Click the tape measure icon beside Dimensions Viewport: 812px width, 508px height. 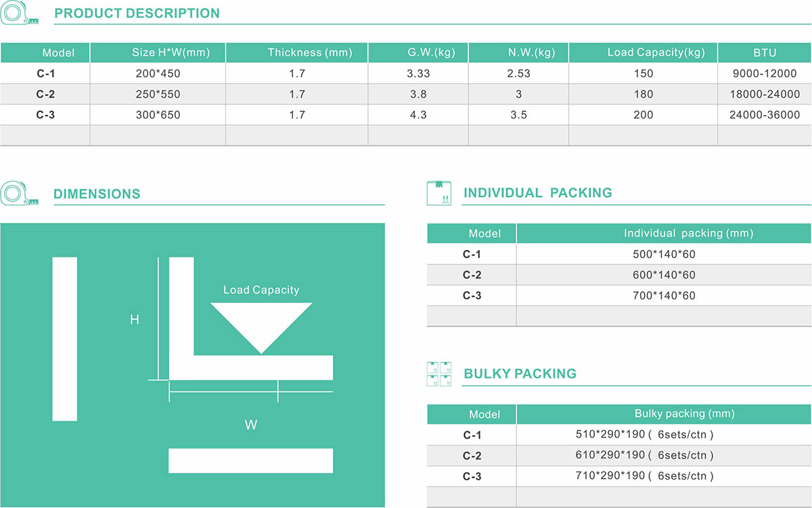coord(20,193)
